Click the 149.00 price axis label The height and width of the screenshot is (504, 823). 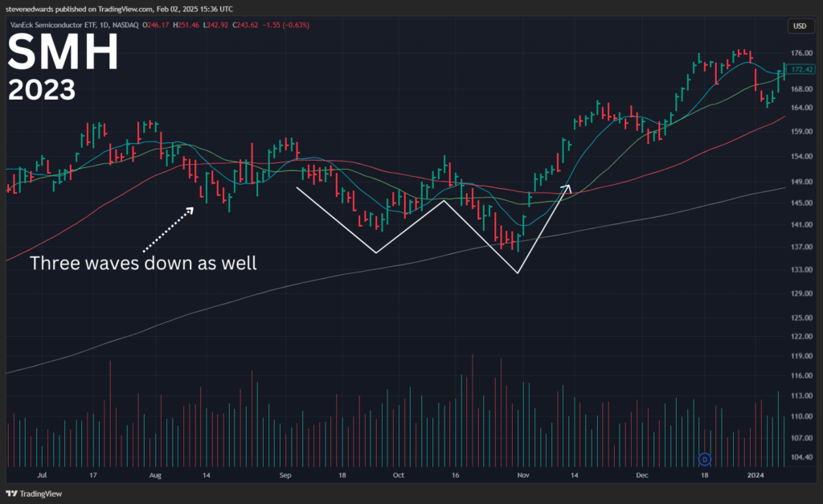[x=801, y=182]
